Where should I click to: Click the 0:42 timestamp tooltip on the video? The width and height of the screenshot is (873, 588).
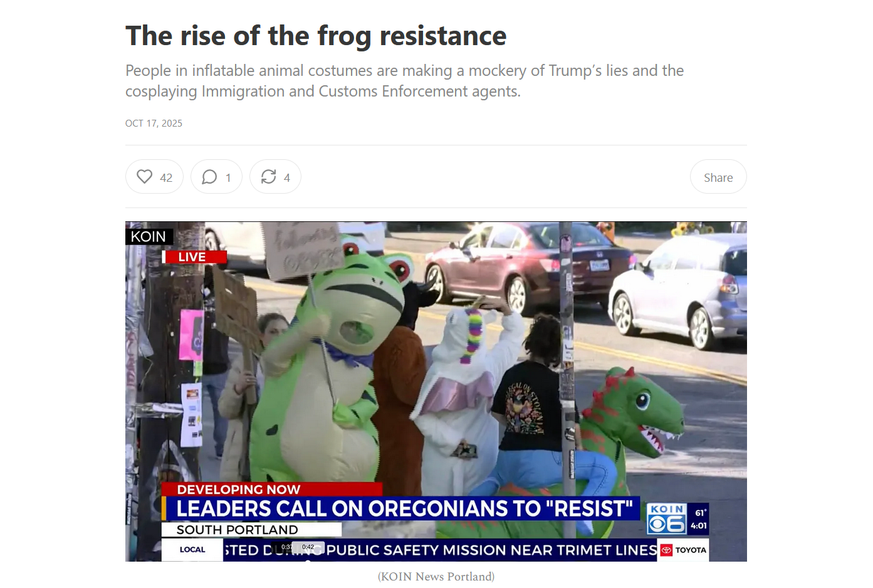(x=308, y=547)
